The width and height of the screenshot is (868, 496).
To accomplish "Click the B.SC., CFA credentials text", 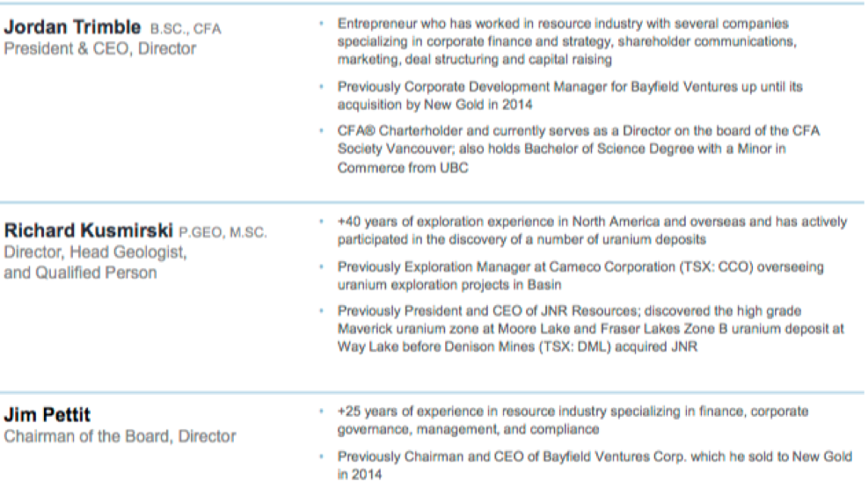I will point(186,29).
